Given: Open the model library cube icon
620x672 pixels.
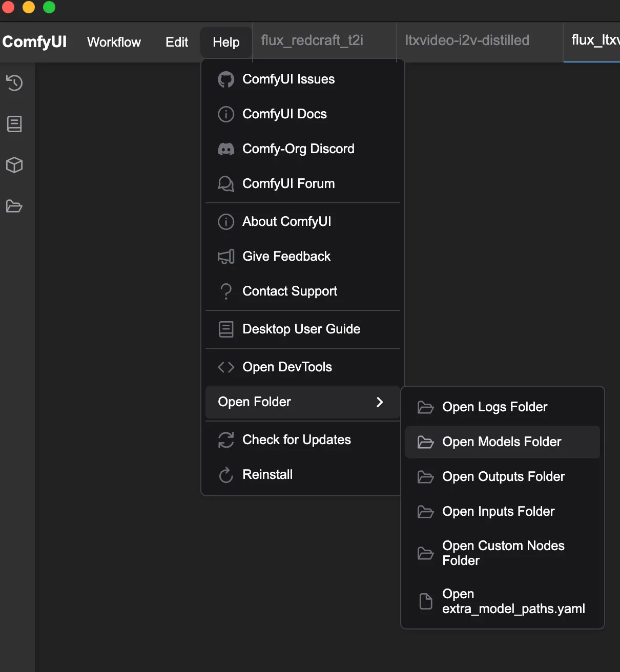Looking at the screenshot, I should pos(14,165).
